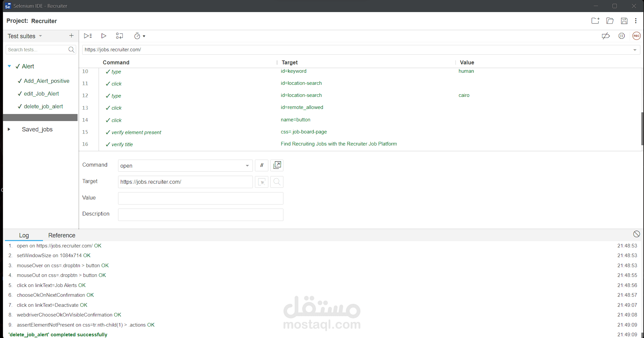This screenshot has height=338, width=644.
Task: Run the current test
Action: (x=104, y=36)
